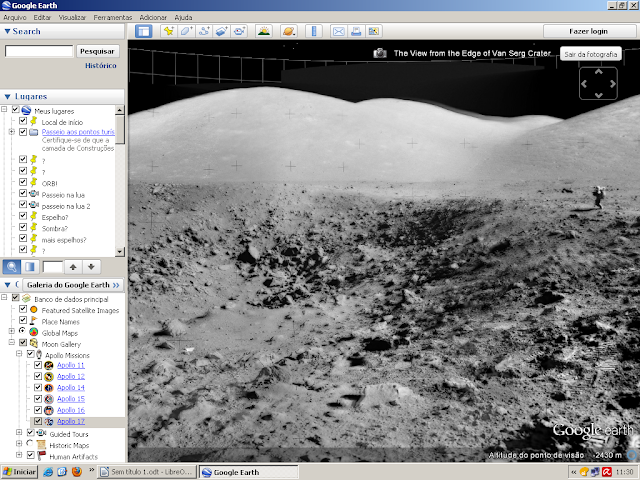Collapse the Moon Gallery tree node
This screenshot has height=480, width=640.
[12, 343]
